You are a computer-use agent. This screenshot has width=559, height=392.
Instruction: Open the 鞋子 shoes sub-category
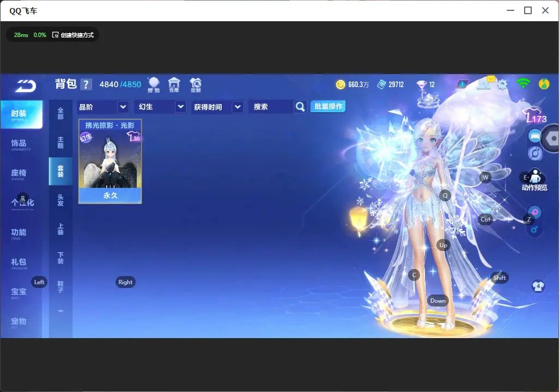(60, 287)
